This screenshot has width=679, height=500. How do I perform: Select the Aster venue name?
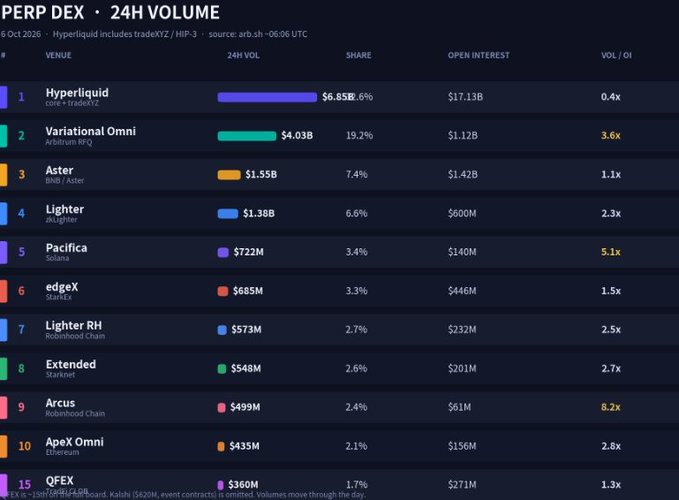[x=59, y=170]
